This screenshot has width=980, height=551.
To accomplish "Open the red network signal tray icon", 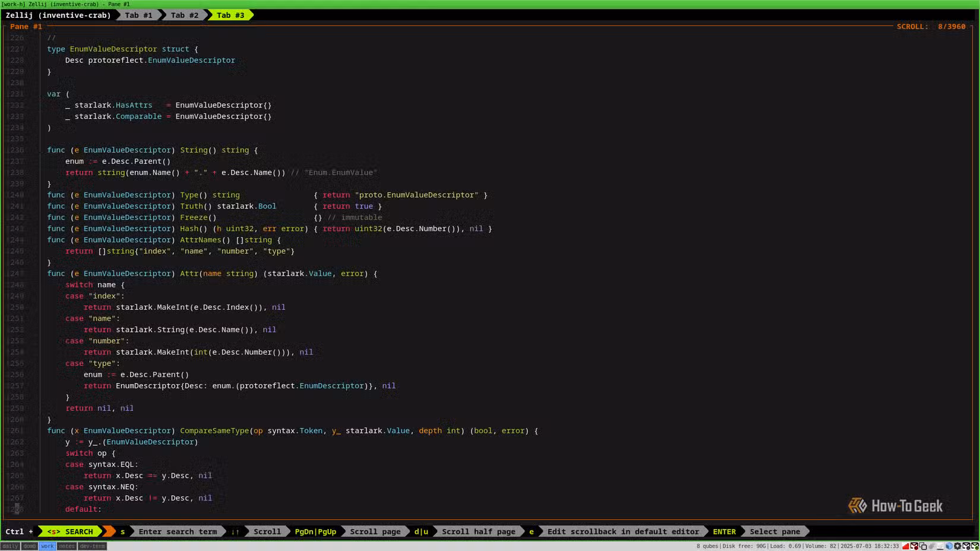I will click(906, 546).
